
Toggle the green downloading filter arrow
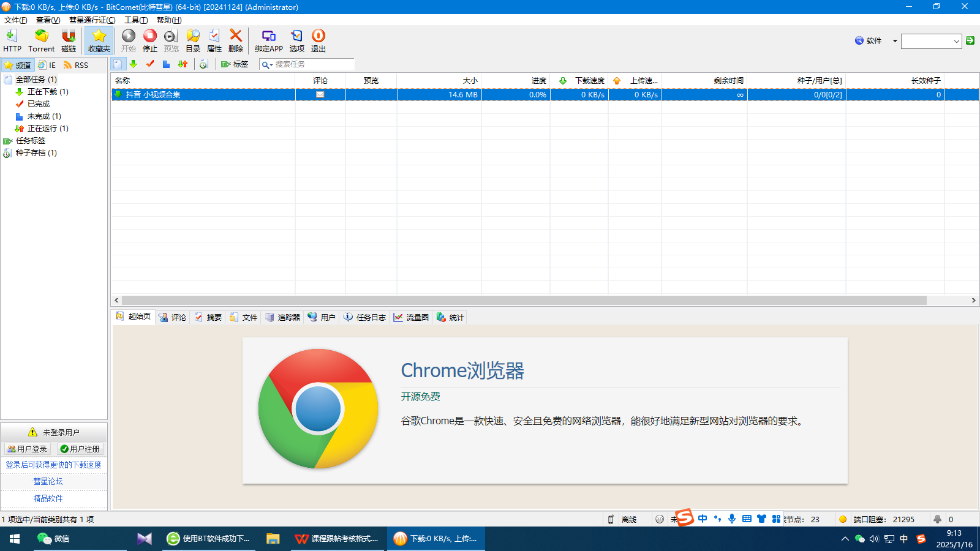tap(134, 64)
